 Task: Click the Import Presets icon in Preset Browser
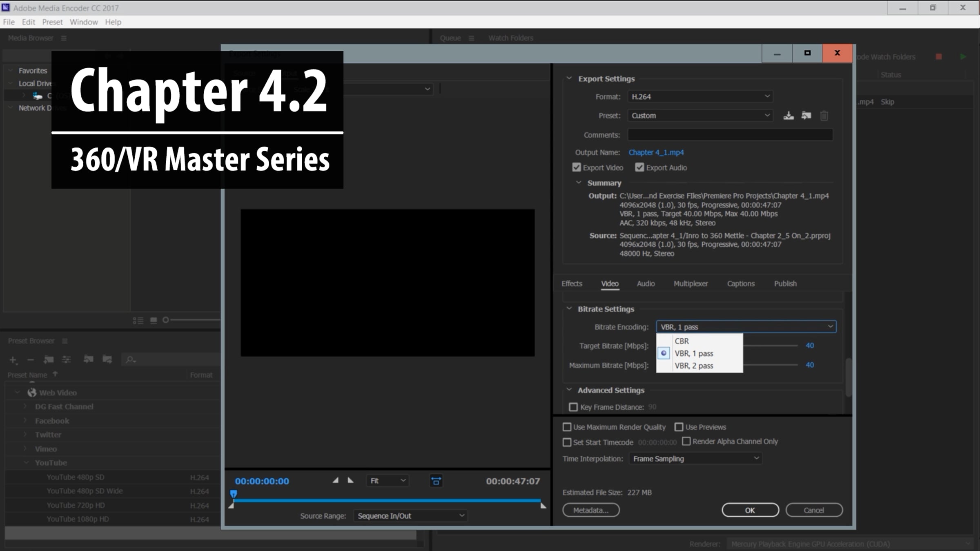point(89,359)
